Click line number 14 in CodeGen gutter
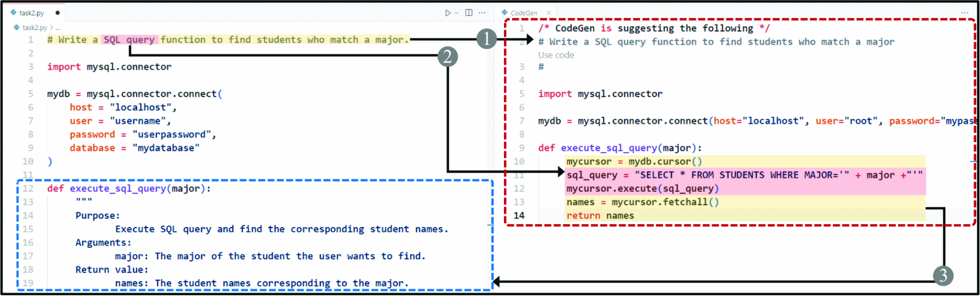Viewport: 980px width, 296px height. (519, 216)
